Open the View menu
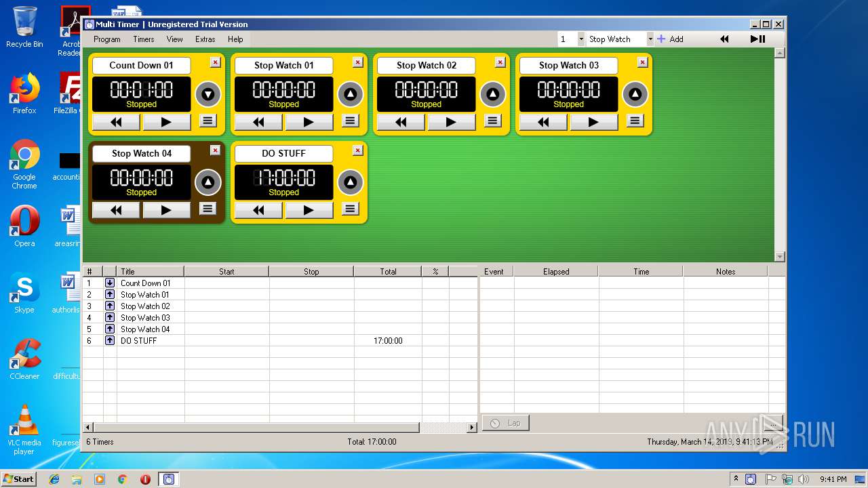 point(175,39)
